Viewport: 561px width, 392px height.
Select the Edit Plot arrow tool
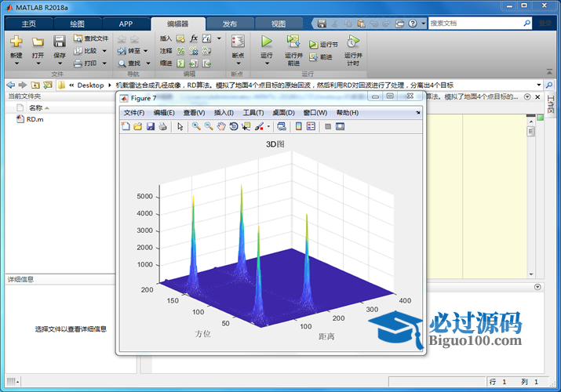click(180, 126)
